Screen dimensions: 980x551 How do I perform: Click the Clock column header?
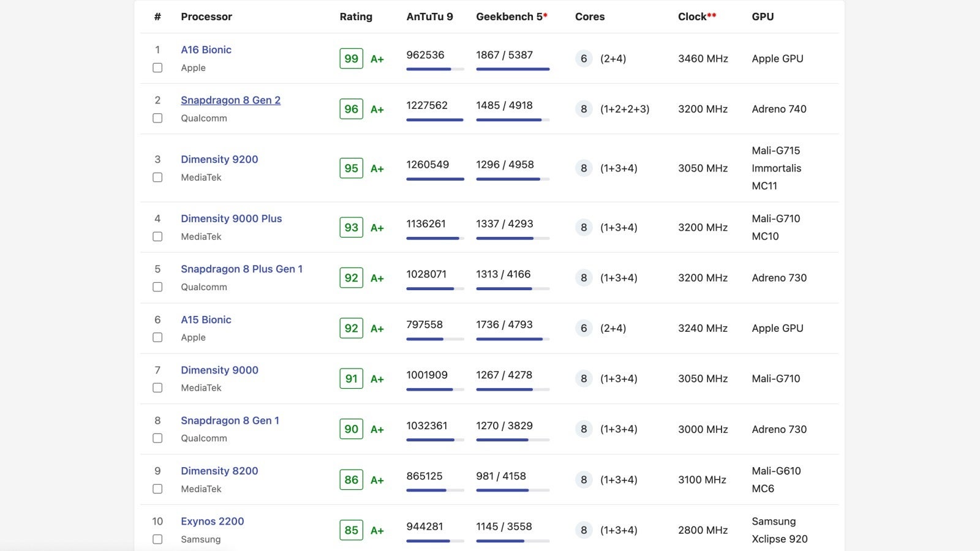point(697,17)
